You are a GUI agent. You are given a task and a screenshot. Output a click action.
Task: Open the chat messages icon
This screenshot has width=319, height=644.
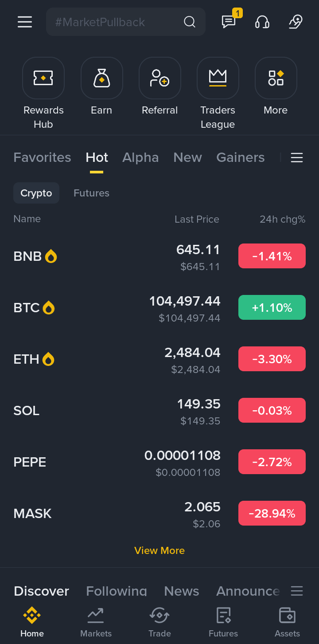point(229,22)
